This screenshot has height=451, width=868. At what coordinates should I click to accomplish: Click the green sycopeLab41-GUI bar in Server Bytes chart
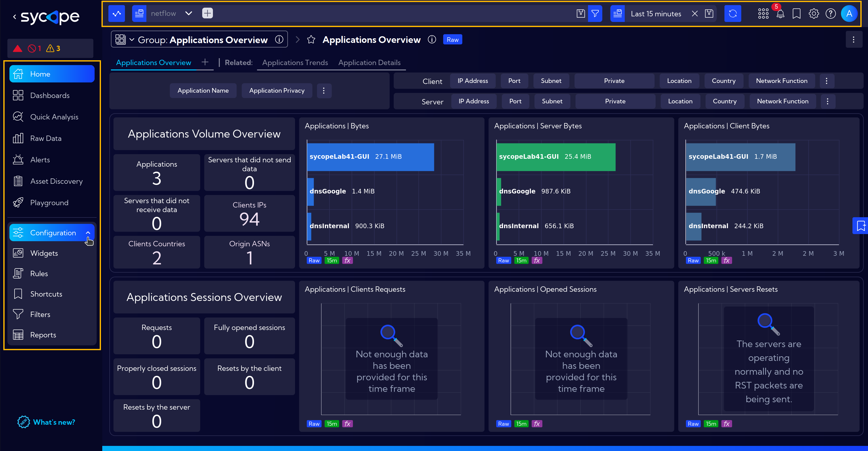(556, 157)
